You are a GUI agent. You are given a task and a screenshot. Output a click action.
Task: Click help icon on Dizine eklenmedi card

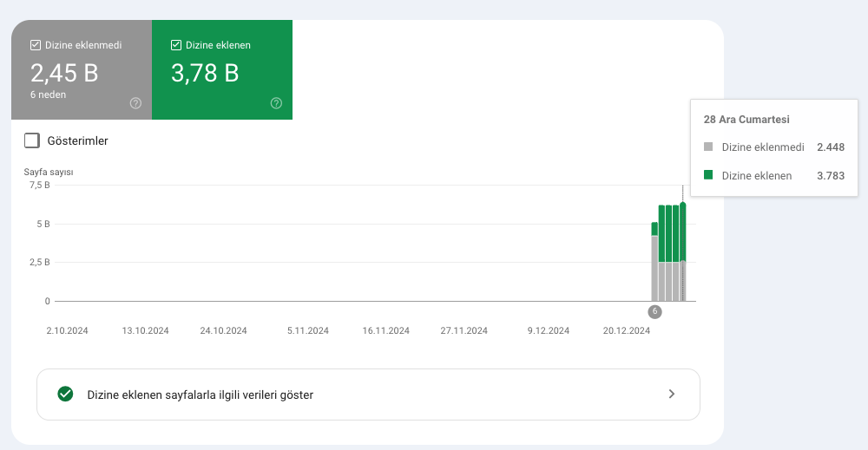tap(135, 103)
